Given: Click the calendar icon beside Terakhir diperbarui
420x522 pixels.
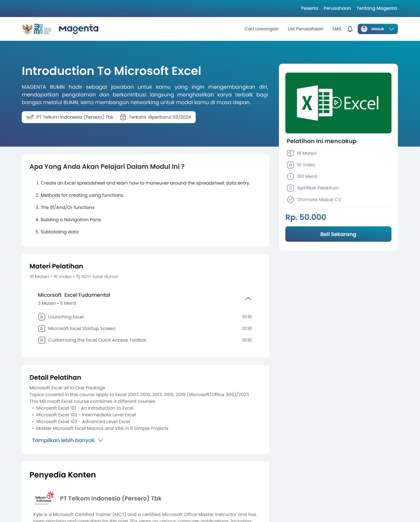Looking at the screenshot, I should coord(123,117).
